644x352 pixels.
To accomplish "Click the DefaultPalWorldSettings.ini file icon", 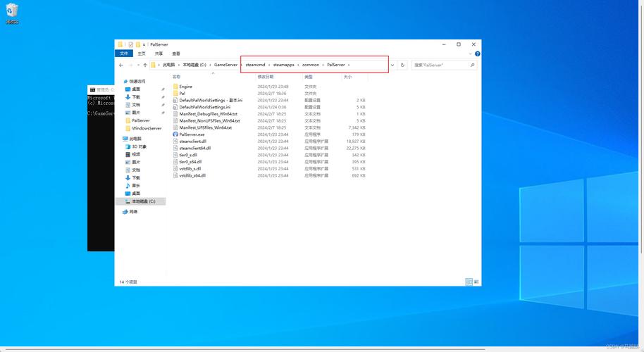I will (x=175, y=107).
